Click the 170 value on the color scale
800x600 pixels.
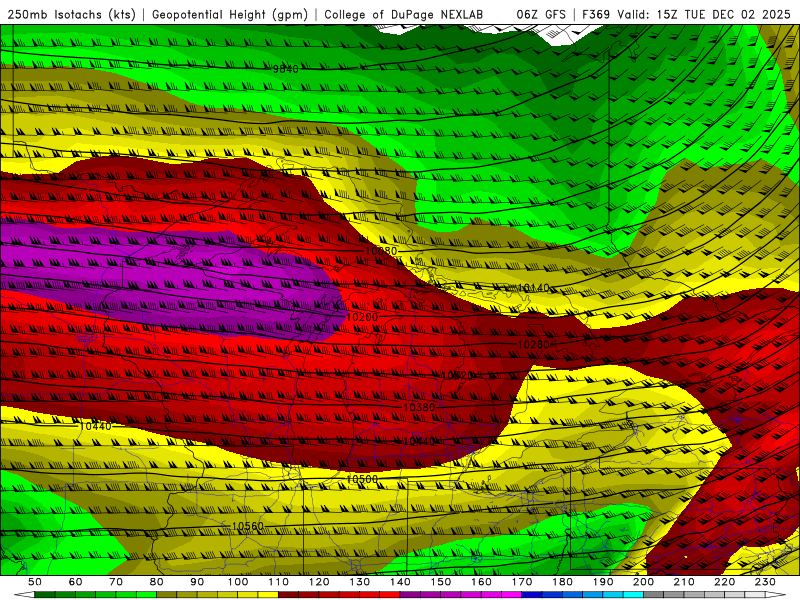[522, 582]
